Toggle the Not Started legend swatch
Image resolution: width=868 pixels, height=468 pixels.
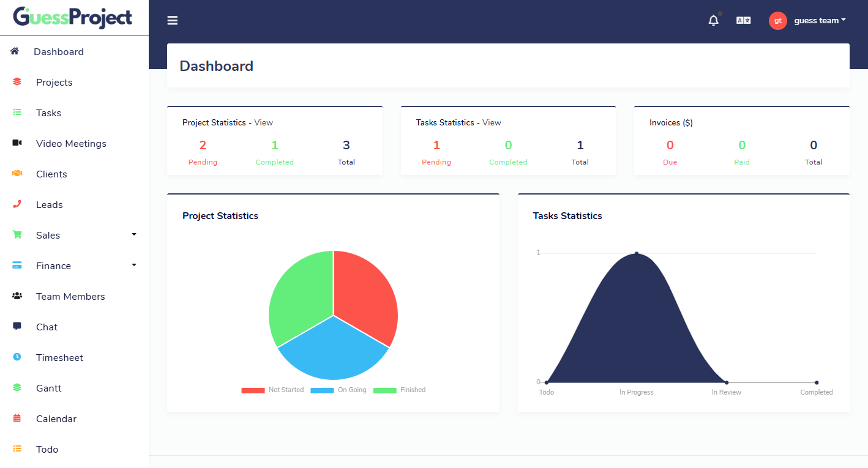tap(253, 390)
